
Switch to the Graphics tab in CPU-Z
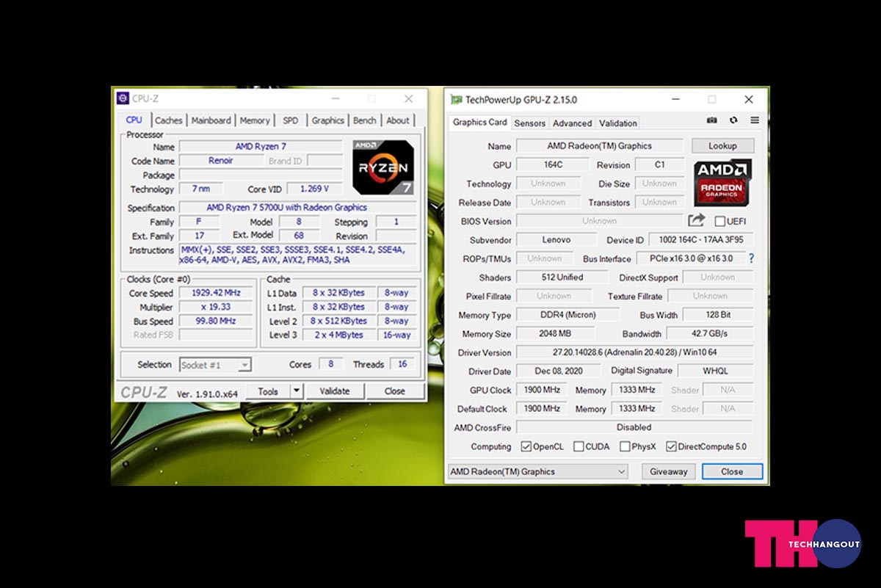327,120
